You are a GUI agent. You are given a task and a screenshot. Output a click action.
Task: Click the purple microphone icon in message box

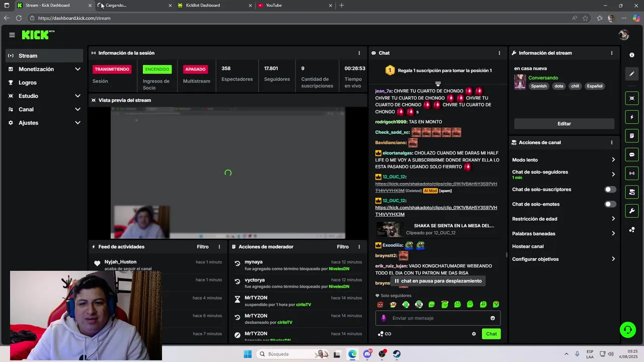(x=383, y=318)
